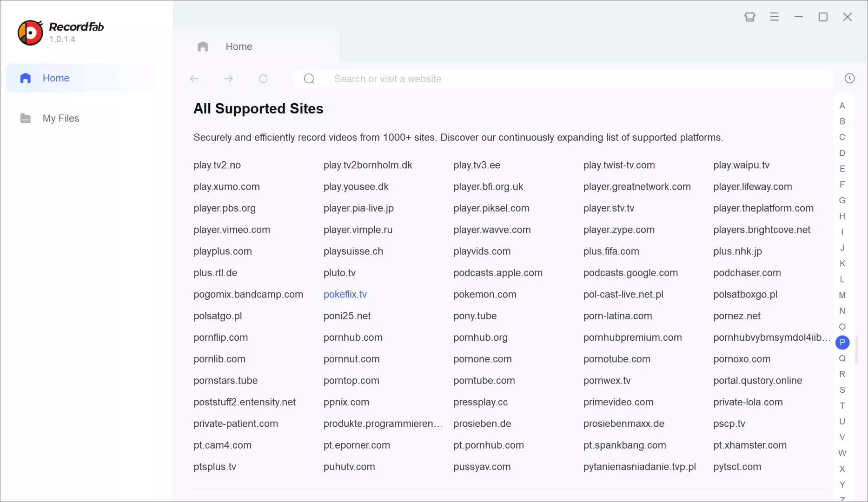Open the pokeflix.tv link
The width and height of the screenshot is (868, 502).
345,294
